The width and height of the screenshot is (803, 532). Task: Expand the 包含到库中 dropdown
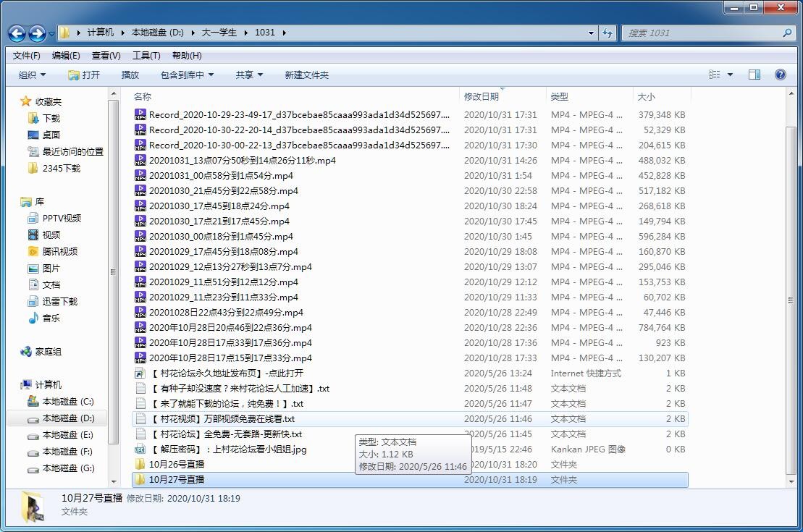coord(187,75)
